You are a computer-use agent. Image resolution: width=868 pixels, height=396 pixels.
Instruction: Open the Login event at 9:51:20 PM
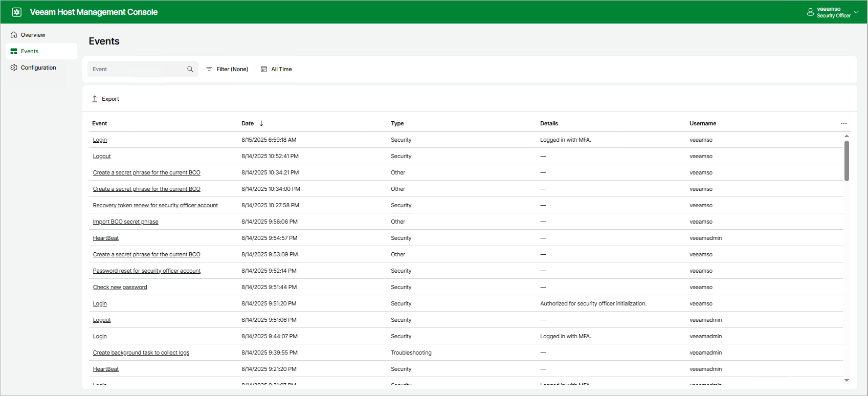pos(100,303)
